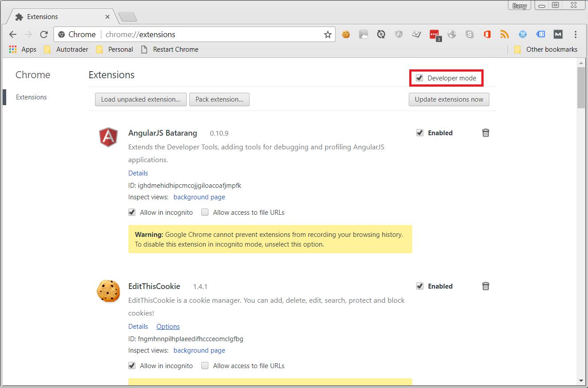Screen dimensions: 588x388
Task: Toggle Allow in incognito for EditThisCookie
Action: (x=132, y=365)
